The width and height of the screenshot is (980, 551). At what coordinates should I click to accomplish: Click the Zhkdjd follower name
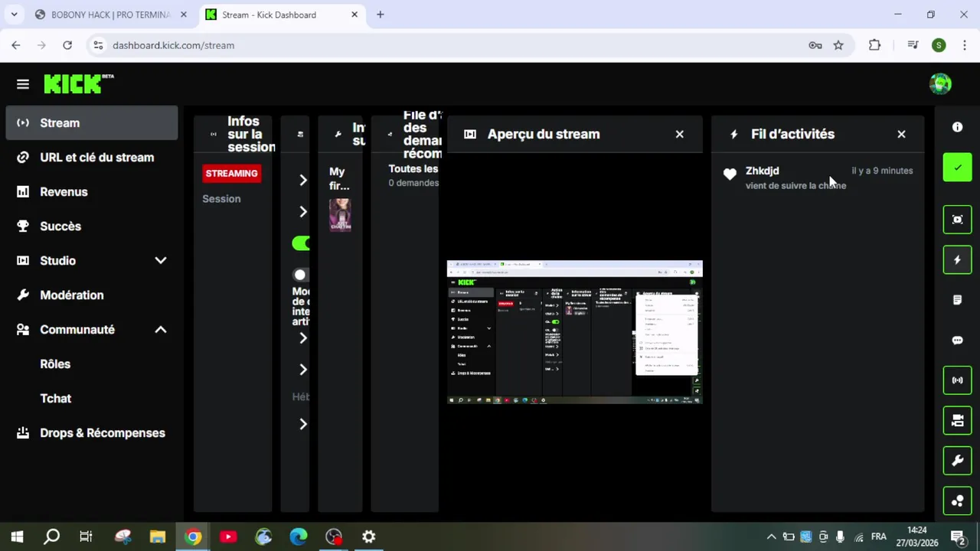click(762, 171)
